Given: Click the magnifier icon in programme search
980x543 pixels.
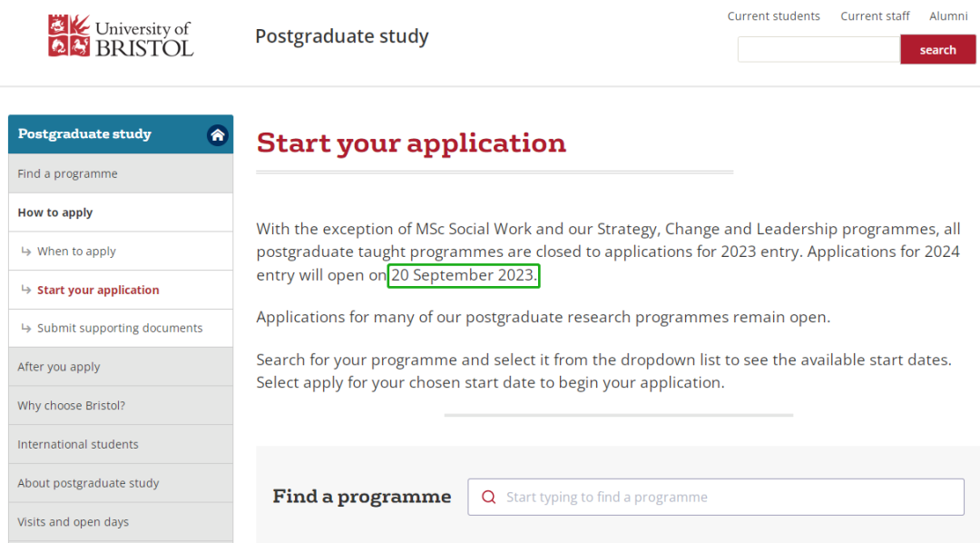Looking at the screenshot, I should pyautogui.click(x=489, y=497).
